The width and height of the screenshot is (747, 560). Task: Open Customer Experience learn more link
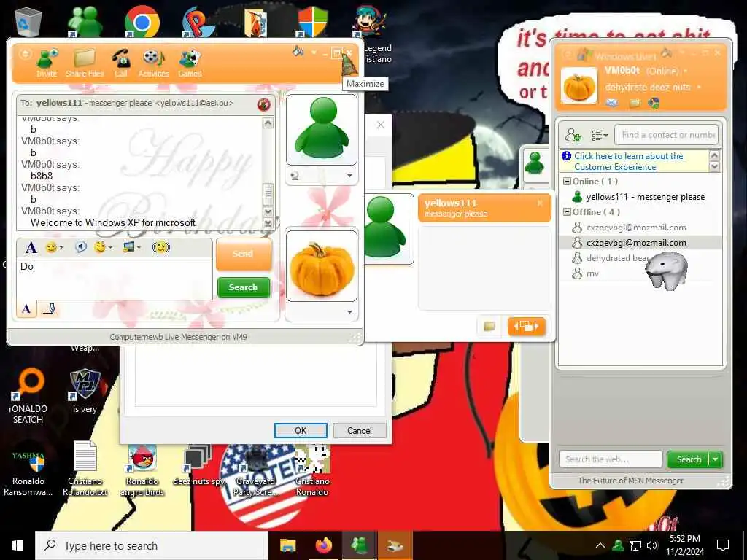click(x=629, y=161)
